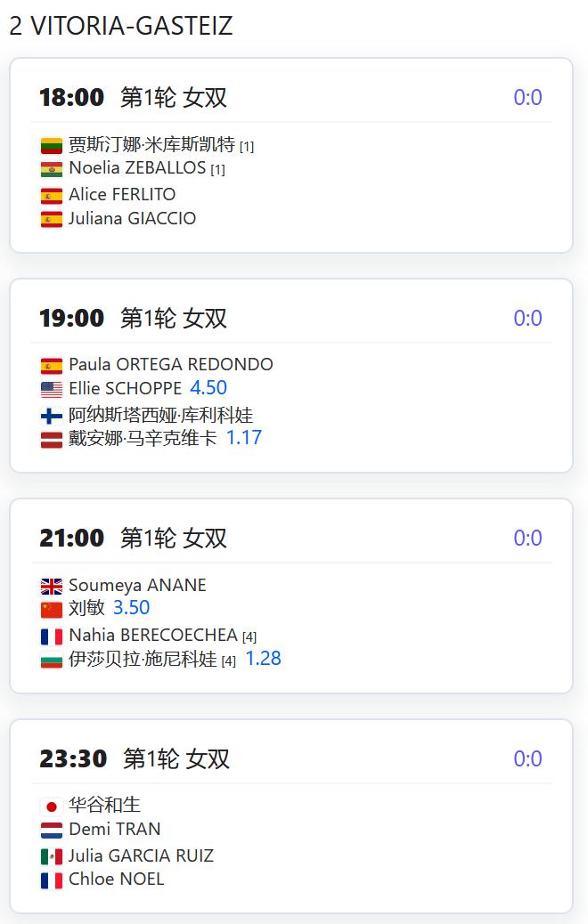The image size is (588, 924).
Task: Open the 0:0 score of the 23:30 match
Action: pyautogui.click(x=527, y=758)
